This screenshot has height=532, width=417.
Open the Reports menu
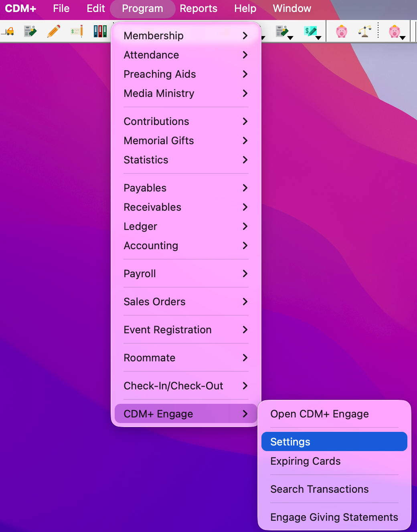click(x=198, y=8)
